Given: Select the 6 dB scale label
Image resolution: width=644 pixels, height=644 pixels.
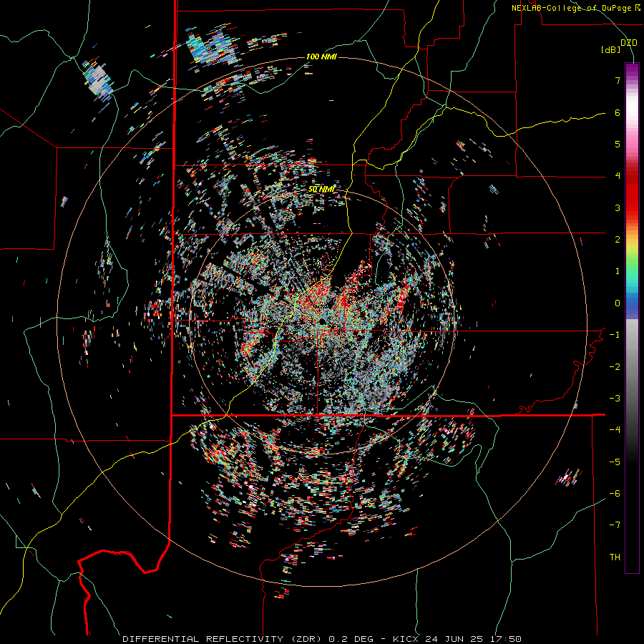Looking at the screenshot, I should (618, 112).
